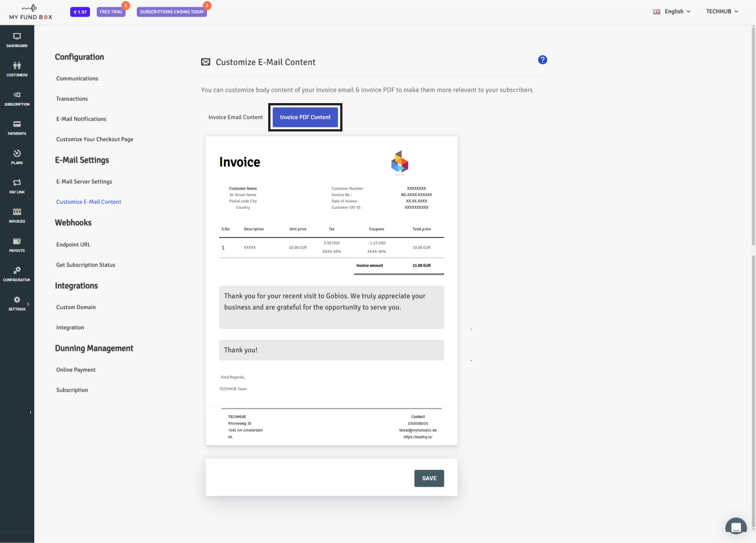Select the Invoice PDF Content tab
This screenshot has width=756, height=543.
click(305, 117)
